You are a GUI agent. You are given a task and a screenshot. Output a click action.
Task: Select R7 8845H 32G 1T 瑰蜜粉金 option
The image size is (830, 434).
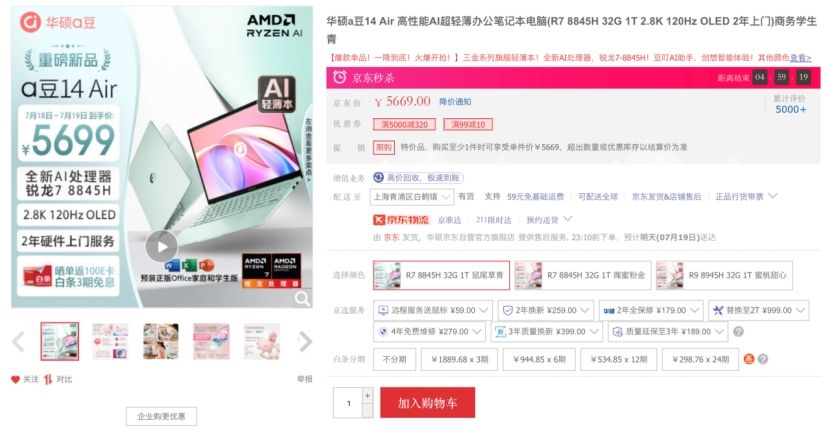point(581,275)
